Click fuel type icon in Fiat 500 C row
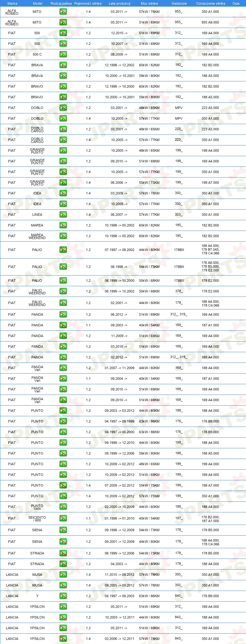This screenshot has height=644, width=246. pos(63,54)
